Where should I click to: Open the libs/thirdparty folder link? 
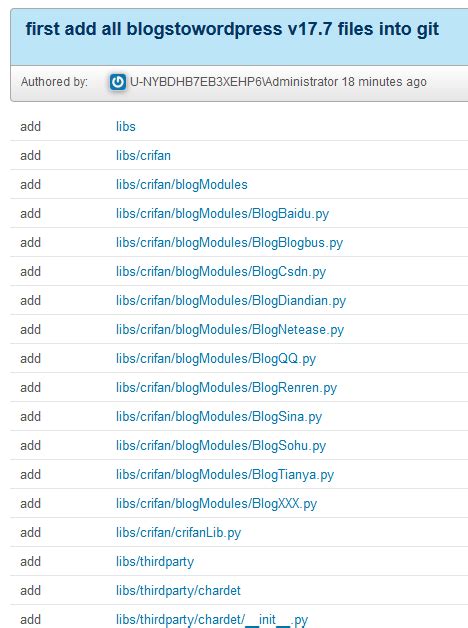155,562
